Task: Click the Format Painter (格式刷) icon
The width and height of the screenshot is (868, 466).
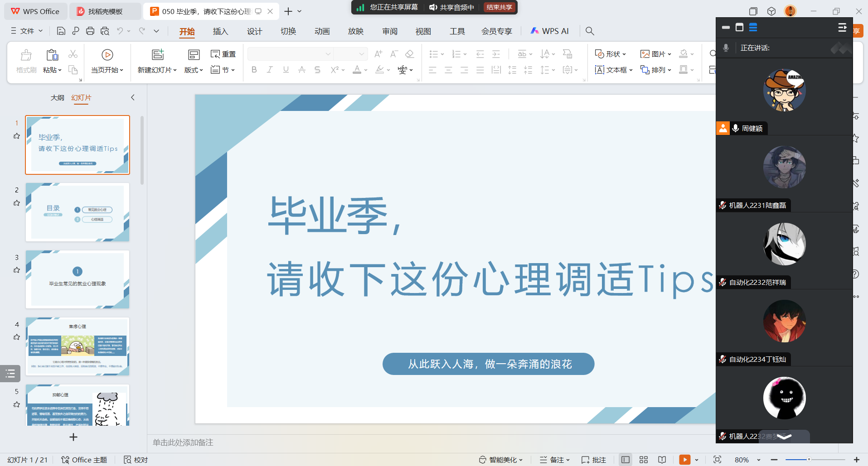Action: [26, 61]
